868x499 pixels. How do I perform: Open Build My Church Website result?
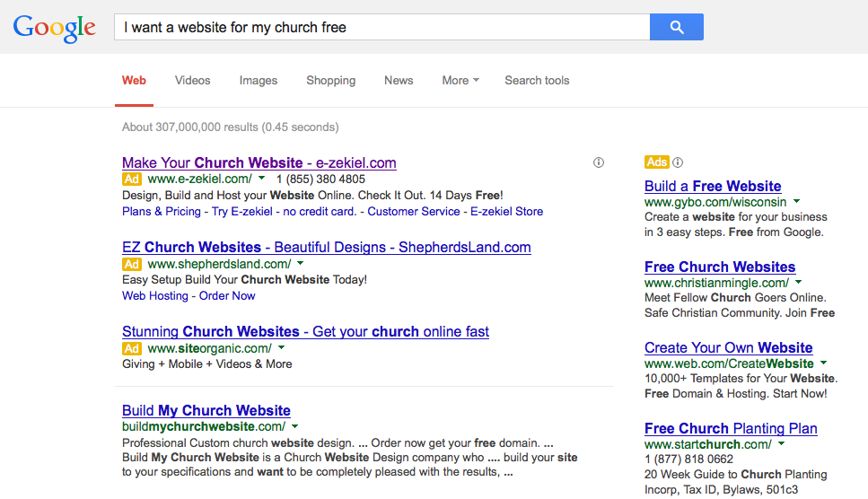206,410
